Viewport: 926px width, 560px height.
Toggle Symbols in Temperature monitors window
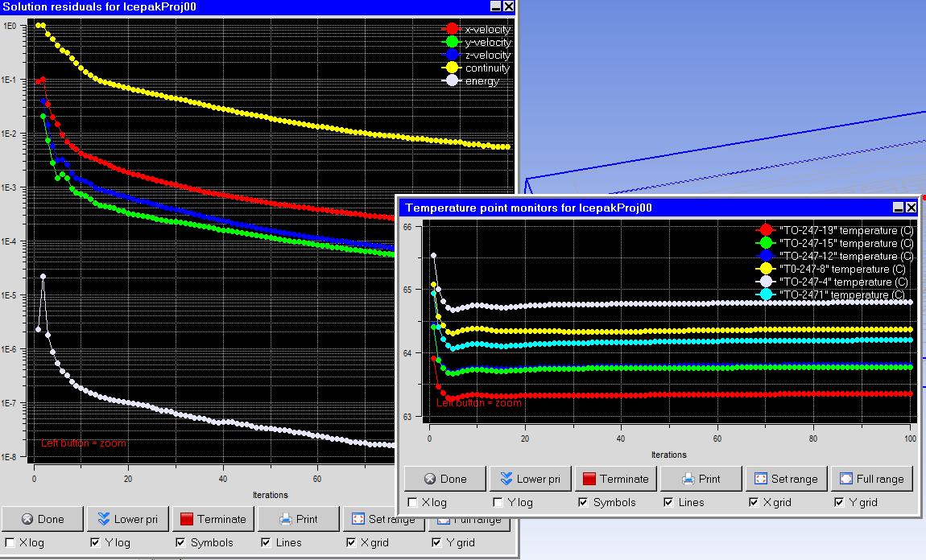584,502
